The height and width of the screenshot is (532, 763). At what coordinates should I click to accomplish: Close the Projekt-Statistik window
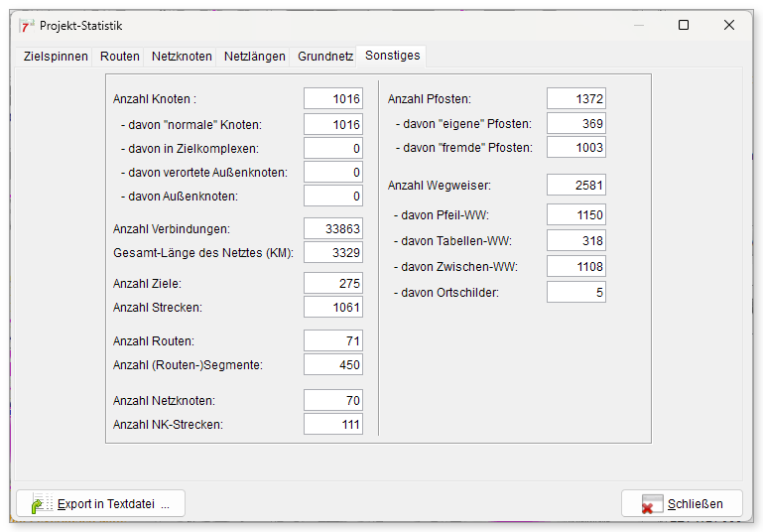pyautogui.click(x=728, y=25)
